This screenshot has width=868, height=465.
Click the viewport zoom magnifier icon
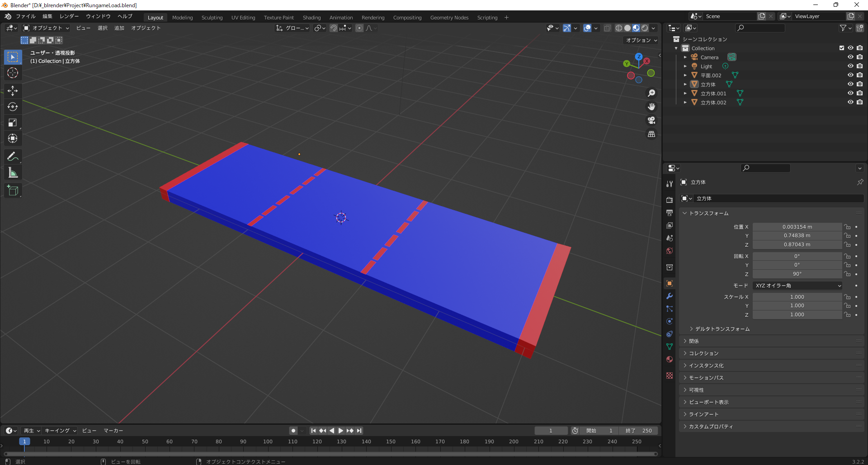651,93
